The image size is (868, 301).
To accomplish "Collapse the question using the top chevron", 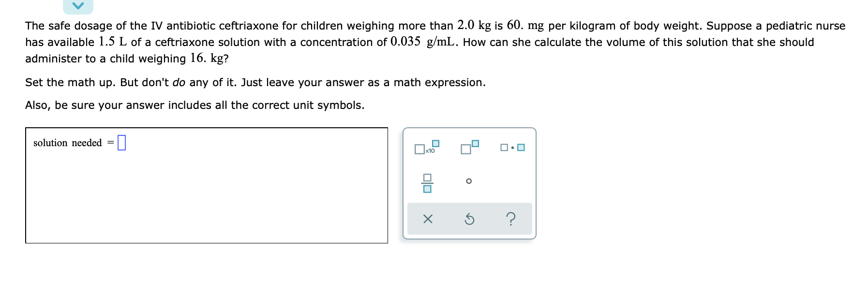I will tap(79, 5).
